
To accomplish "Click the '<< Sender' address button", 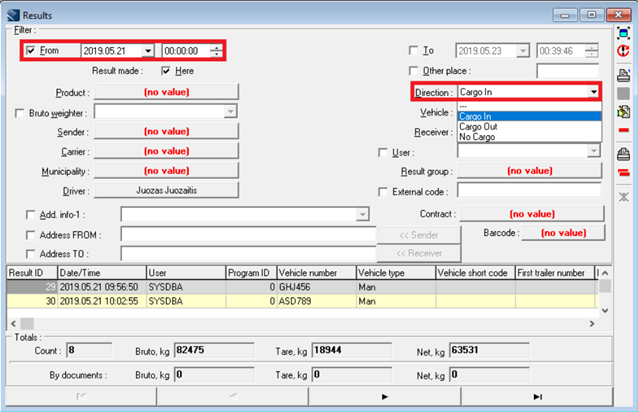I will tap(419, 235).
